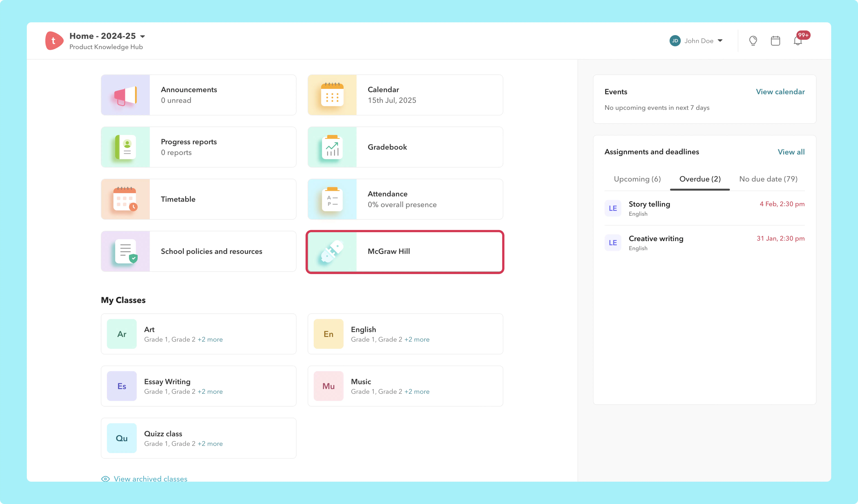Image resolution: width=858 pixels, height=504 pixels.
Task: Click the '0 unread' announcements text
Action: [x=176, y=100]
